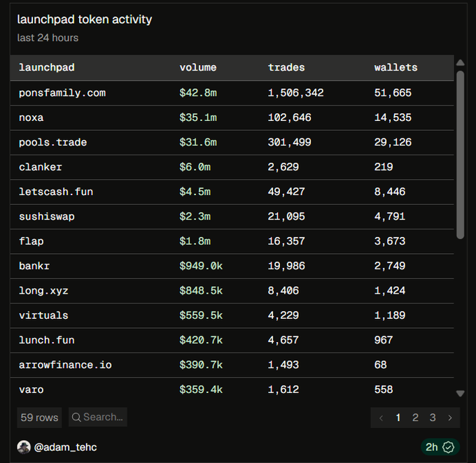Select the ponsfamily.com row name
Viewport: 476px width, 463px height.
tap(62, 93)
